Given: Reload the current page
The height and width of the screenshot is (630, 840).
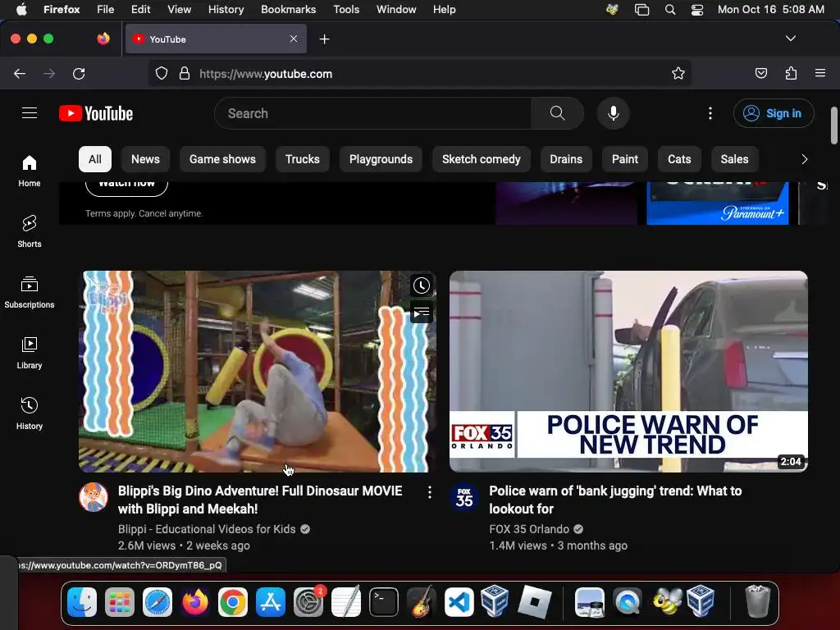Looking at the screenshot, I should pos(79,73).
